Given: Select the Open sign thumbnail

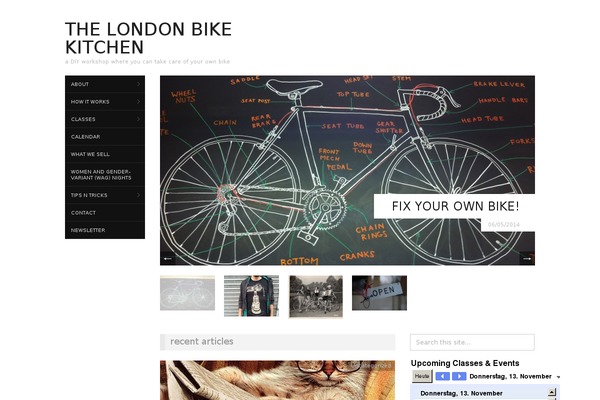Looking at the screenshot, I should (379, 293).
